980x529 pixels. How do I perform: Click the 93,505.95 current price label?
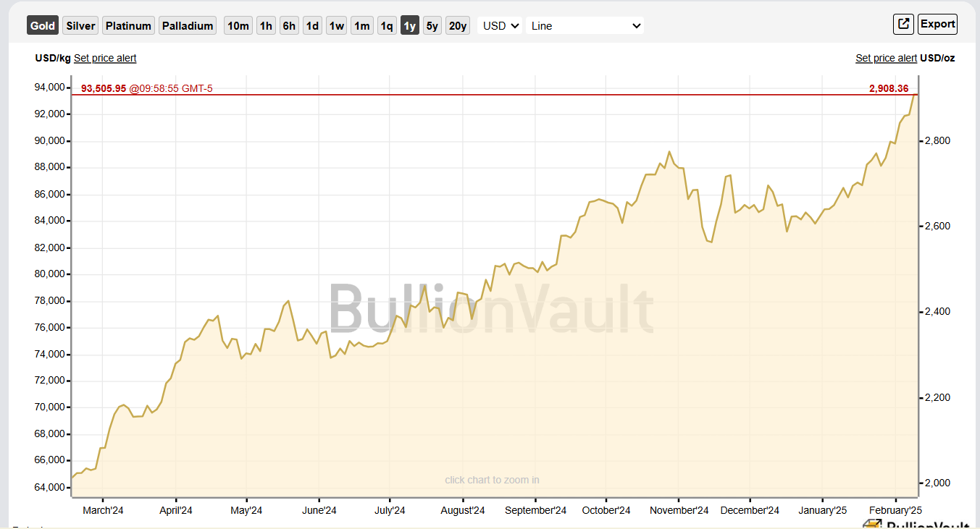tap(104, 88)
